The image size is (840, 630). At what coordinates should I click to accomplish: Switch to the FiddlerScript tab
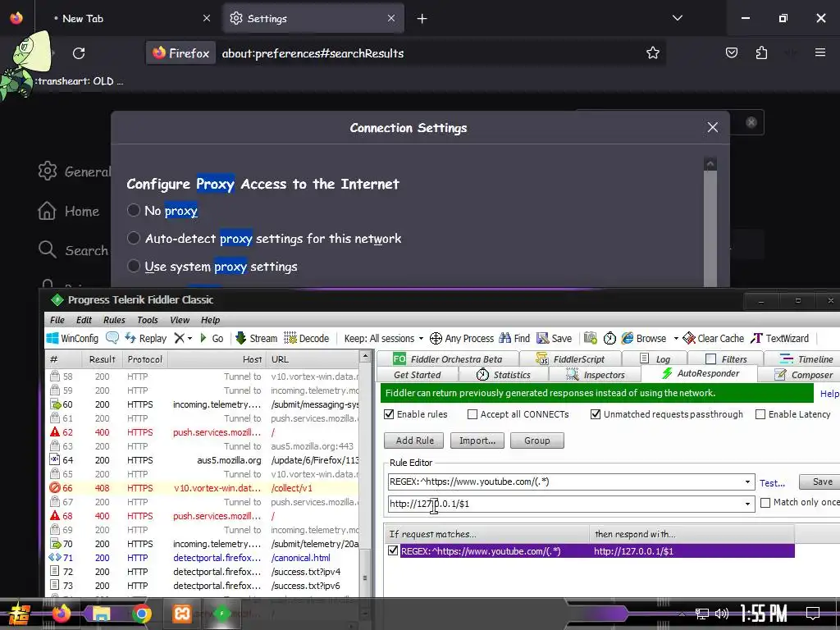tap(571, 359)
